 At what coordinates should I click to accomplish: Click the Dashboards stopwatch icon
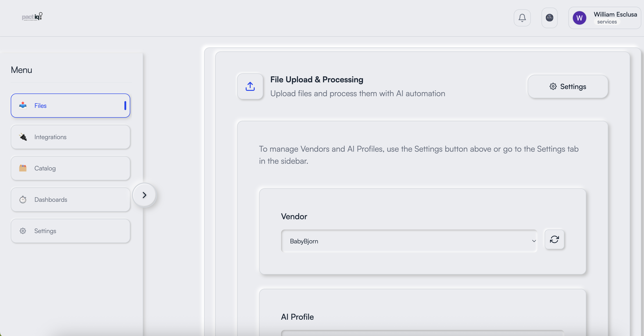(23, 200)
